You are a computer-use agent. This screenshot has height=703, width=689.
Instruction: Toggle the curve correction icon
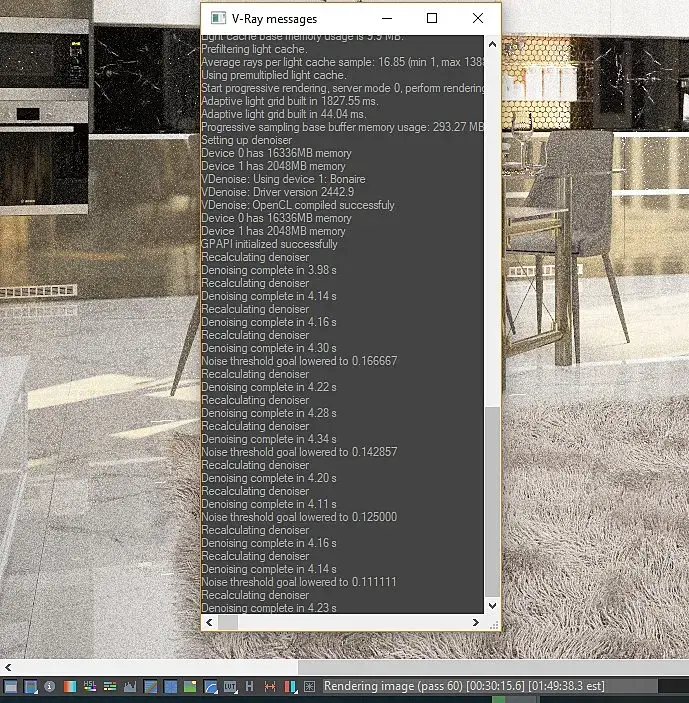(x=210, y=686)
